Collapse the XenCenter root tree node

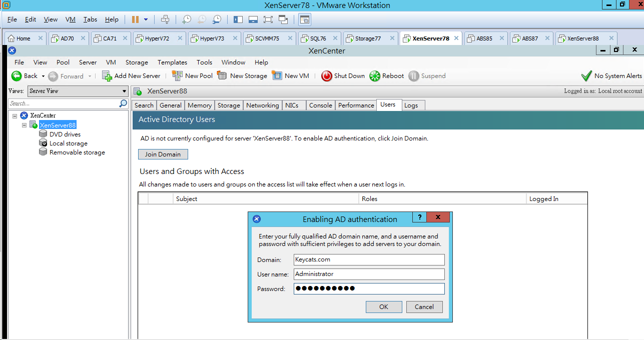pos(15,116)
